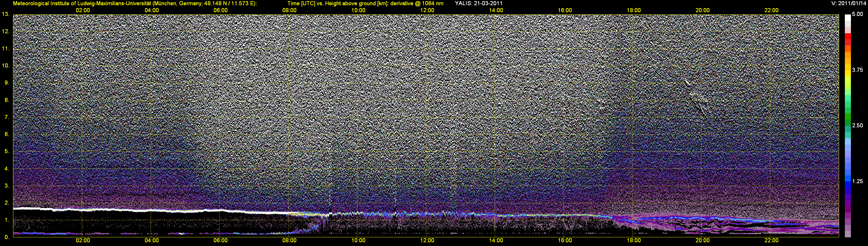The image size is (868, 246).
Task: Click the Meteorological Institute of Ludwig-Maximilians-Universität title text
Action: click(135, 3)
